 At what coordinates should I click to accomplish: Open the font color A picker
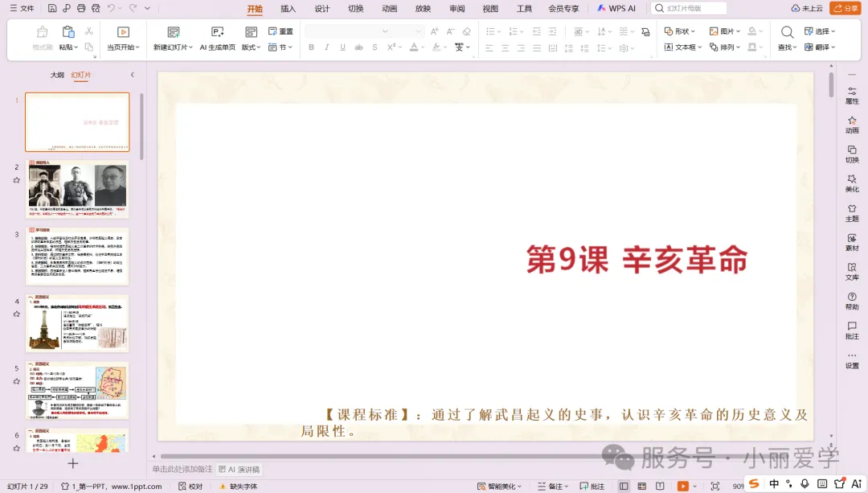[x=414, y=47]
